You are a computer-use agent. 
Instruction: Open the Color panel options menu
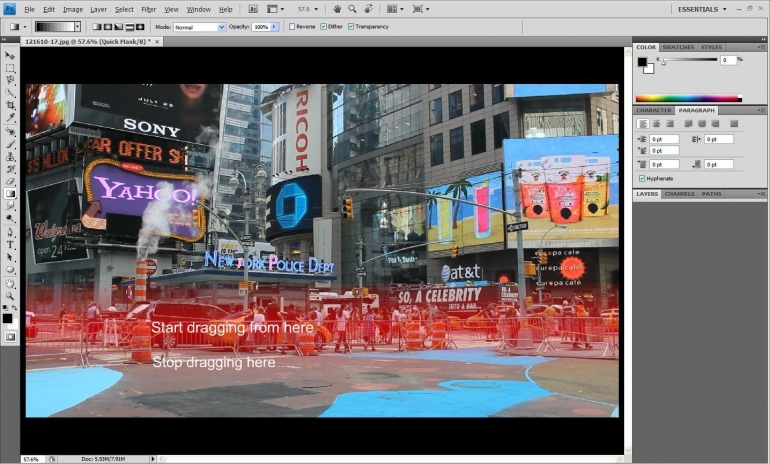click(x=761, y=47)
